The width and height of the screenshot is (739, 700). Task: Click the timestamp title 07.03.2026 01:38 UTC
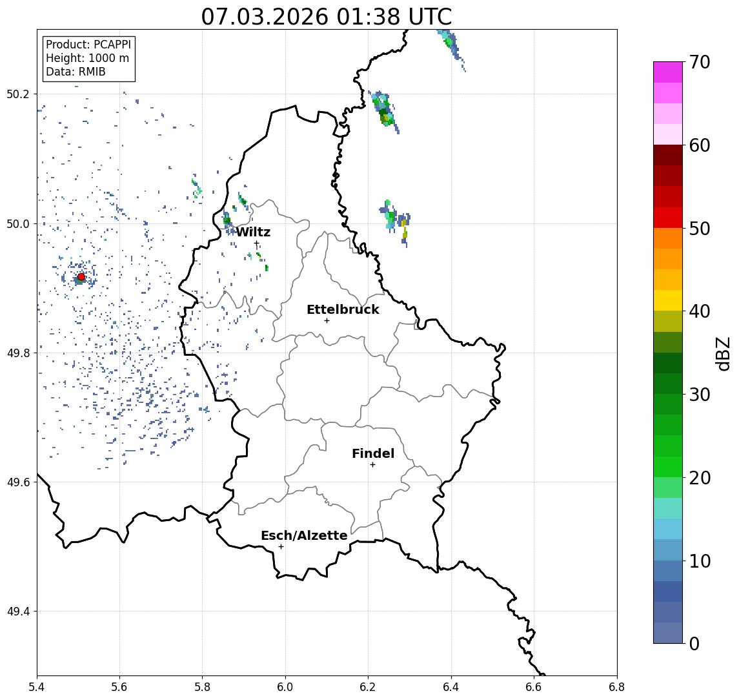pos(327,17)
